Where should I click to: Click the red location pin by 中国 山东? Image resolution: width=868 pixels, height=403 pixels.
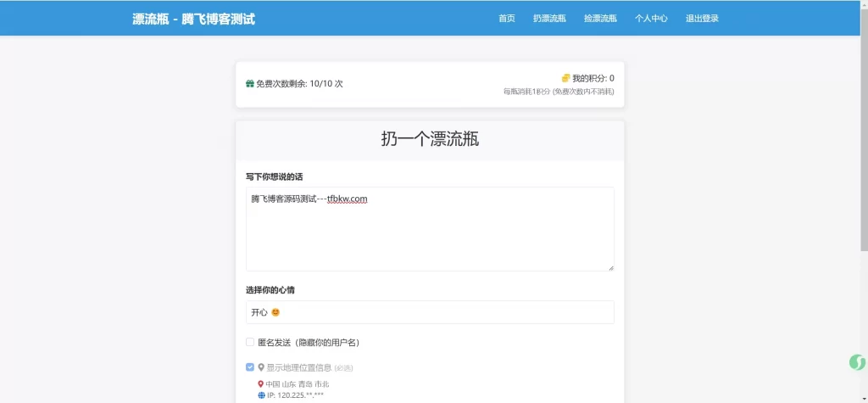[x=261, y=383]
